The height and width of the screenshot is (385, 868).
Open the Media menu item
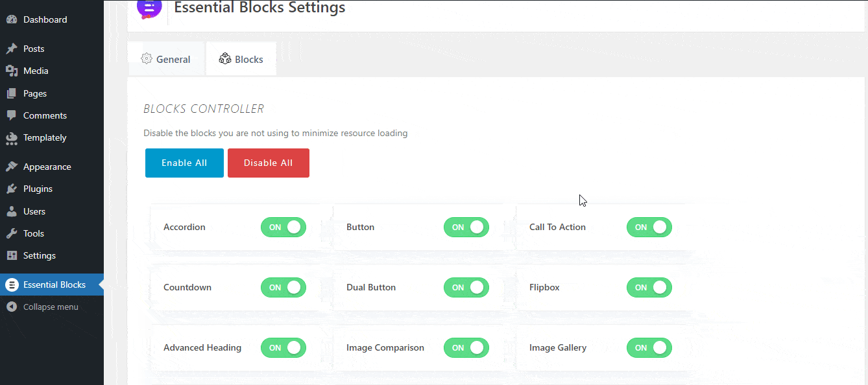(x=52, y=71)
